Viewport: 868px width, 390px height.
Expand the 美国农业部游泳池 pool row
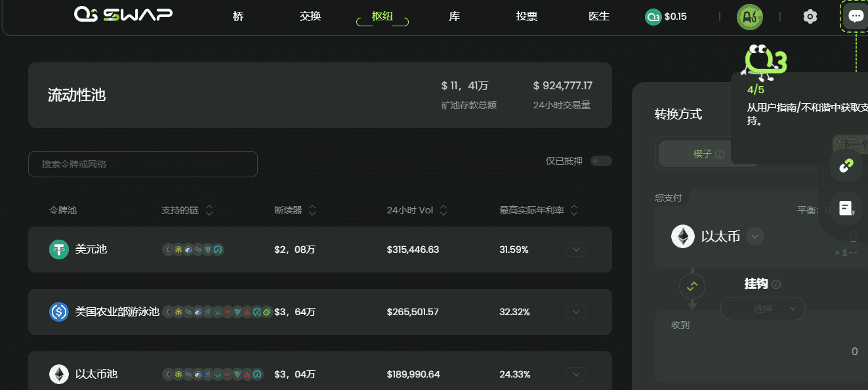pyautogui.click(x=575, y=312)
